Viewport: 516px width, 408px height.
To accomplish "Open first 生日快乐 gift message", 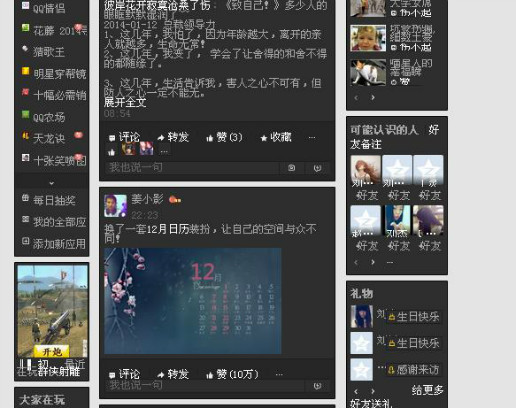I will (414, 317).
